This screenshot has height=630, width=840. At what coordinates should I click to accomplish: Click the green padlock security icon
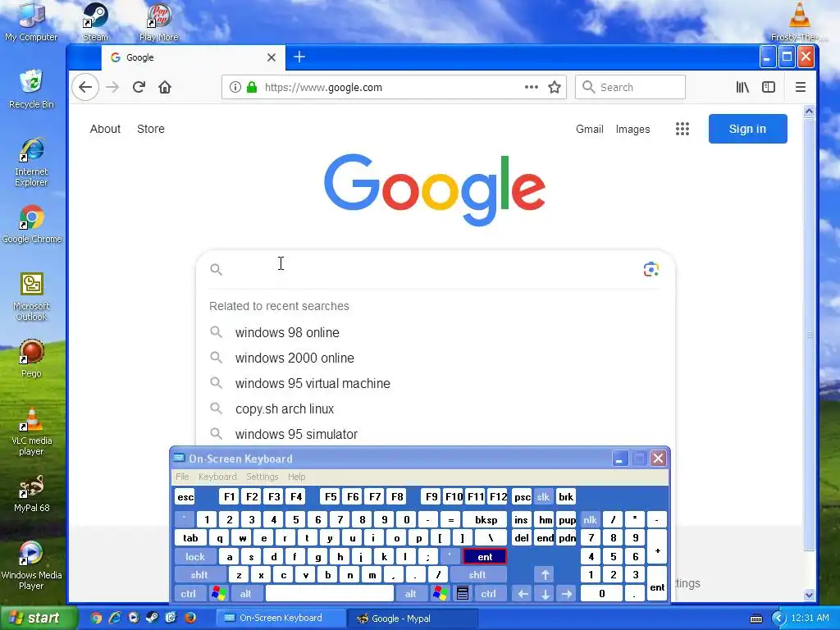pos(252,87)
